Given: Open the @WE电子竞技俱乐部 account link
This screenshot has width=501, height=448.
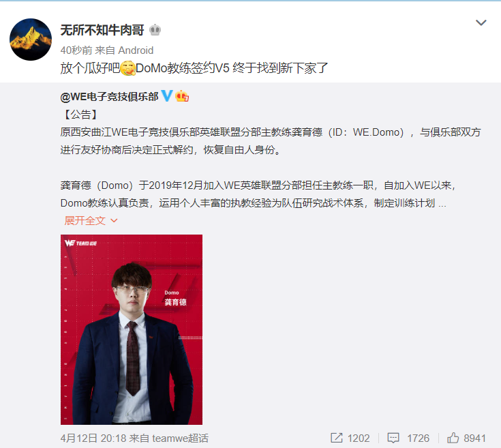Looking at the screenshot, I should 109,97.
